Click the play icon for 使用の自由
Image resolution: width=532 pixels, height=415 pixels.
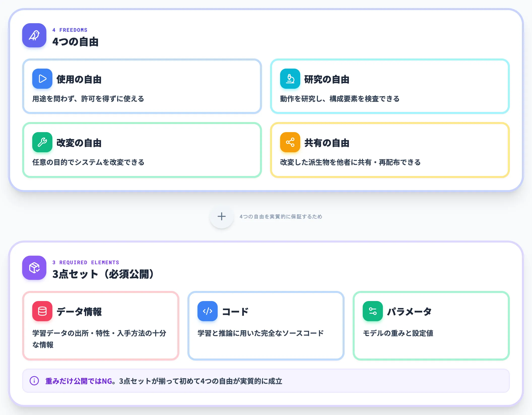pyautogui.click(x=42, y=79)
